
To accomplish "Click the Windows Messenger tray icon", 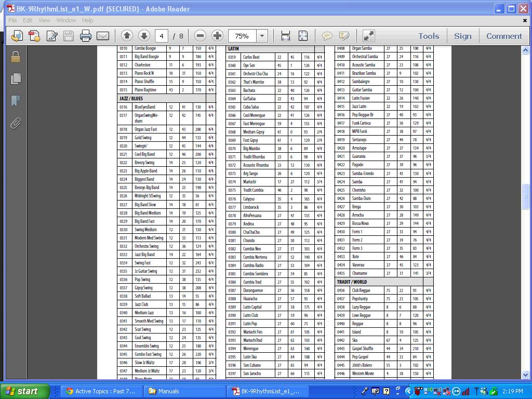I will pos(484,391).
